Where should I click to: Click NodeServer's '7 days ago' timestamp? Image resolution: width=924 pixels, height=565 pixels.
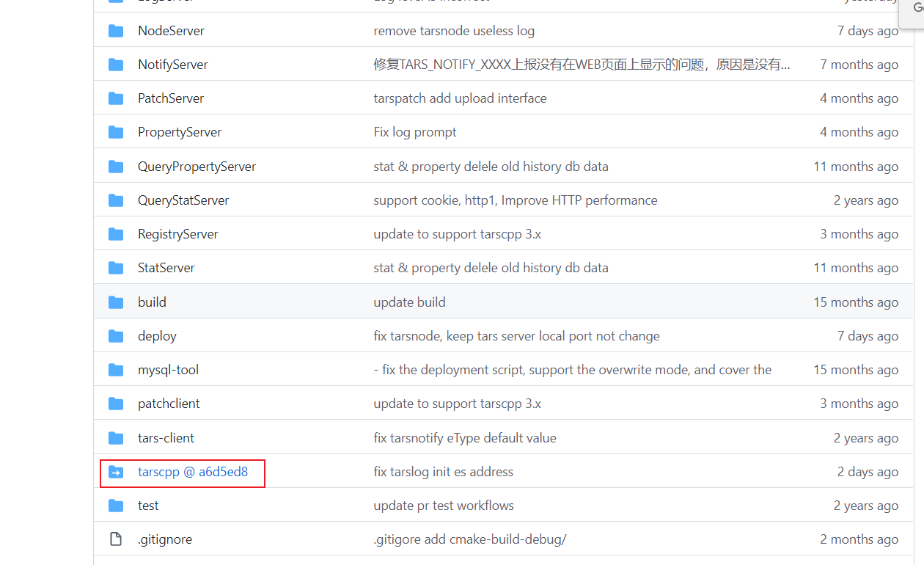coord(868,31)
